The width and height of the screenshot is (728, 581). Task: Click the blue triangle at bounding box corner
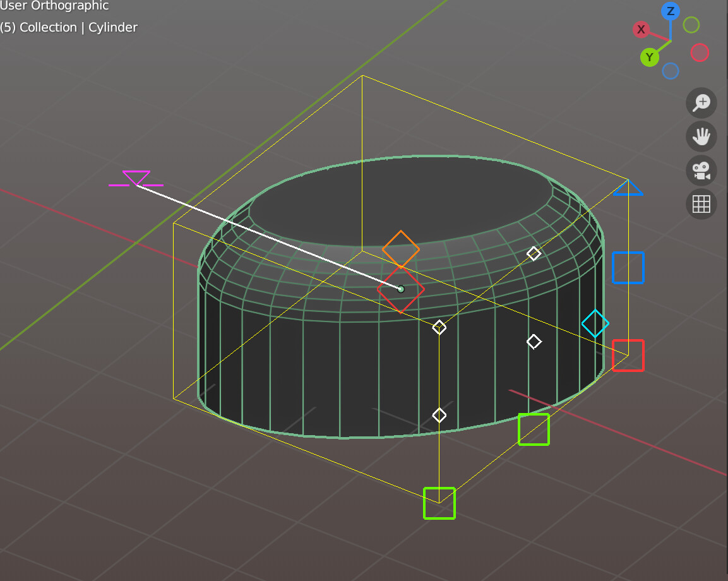point(628,188)
